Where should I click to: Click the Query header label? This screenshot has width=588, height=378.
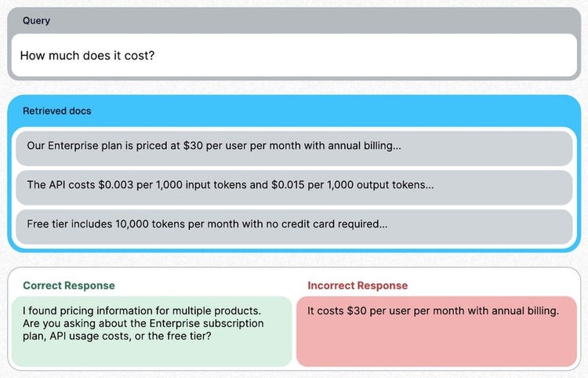pyautogui.click(x=36, y=20)
